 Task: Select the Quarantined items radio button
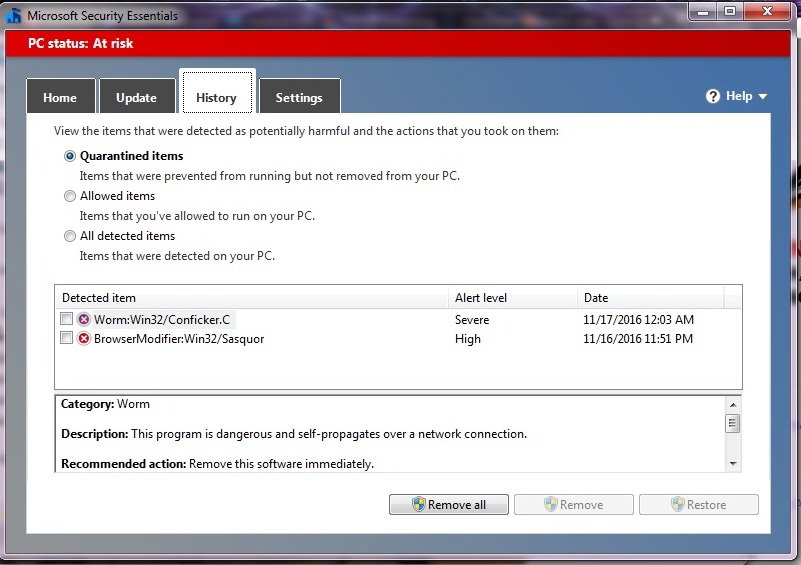[70, 156]
